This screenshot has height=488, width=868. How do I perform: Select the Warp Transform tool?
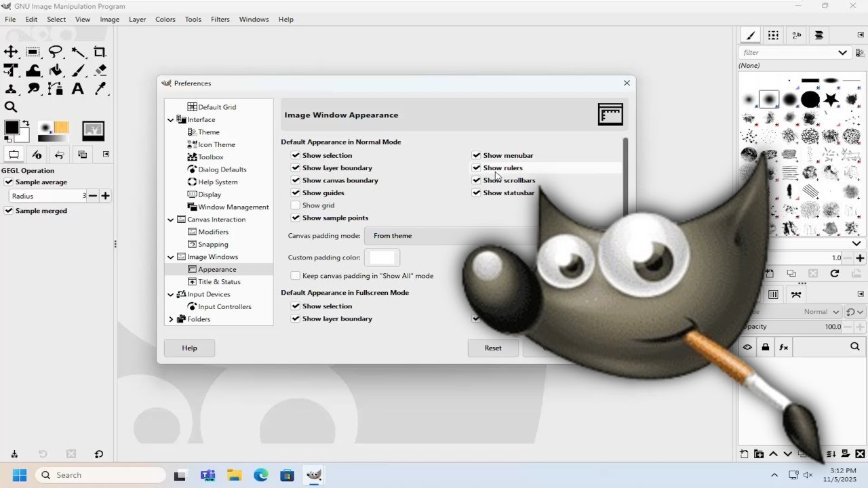tap(33, 70)
